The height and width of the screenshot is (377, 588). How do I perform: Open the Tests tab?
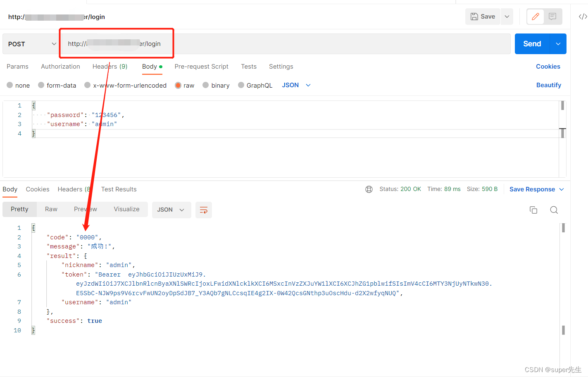click(x=249, y=67)
